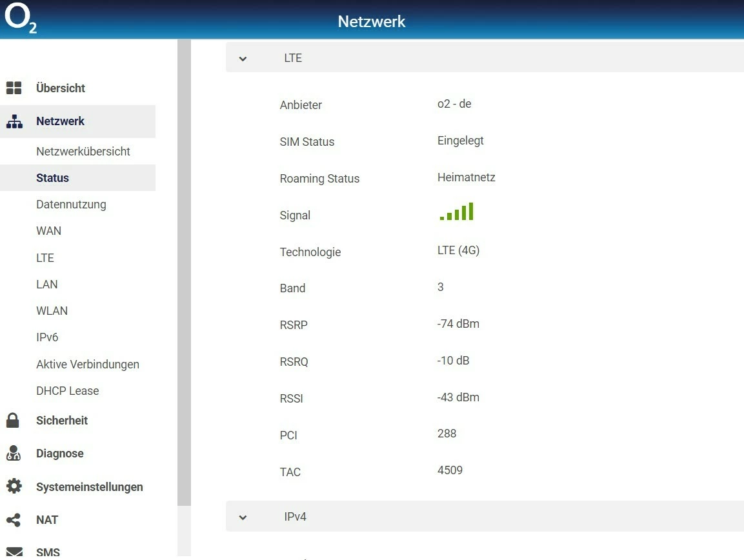Viewport: 744px width, 560px height.
Task: Click the RSSI label
Action: pyautogui.click(x=291, y=399)
